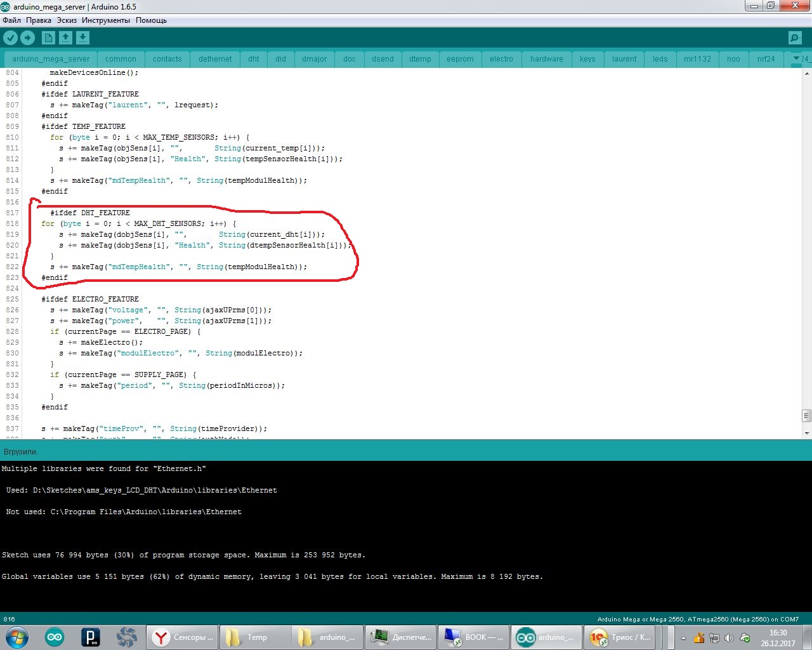Open the Файл menu
The width and height of the screenshot is (812, 650).
11,20
